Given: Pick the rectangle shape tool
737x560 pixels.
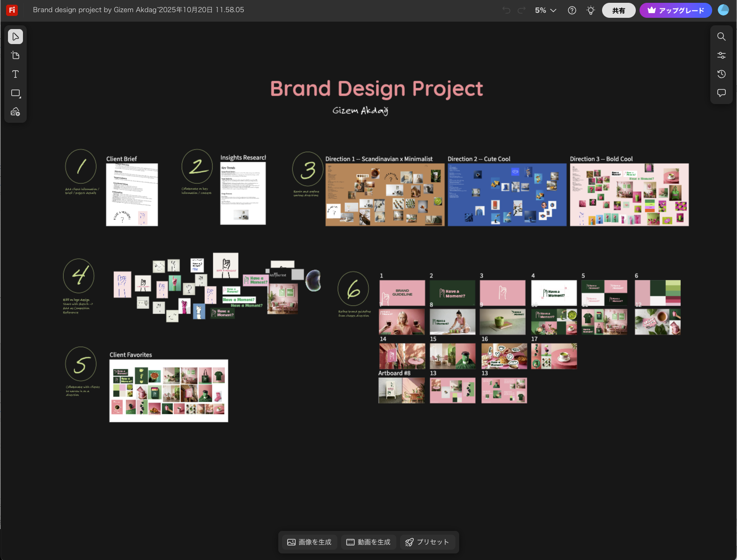Looking at the screenshot, I should 15,93.
